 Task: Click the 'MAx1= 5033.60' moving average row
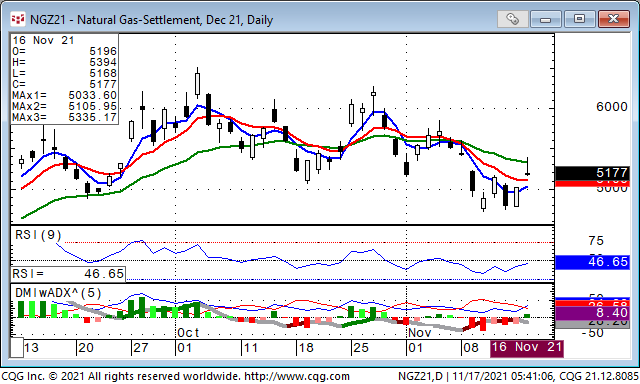[64, 95]
